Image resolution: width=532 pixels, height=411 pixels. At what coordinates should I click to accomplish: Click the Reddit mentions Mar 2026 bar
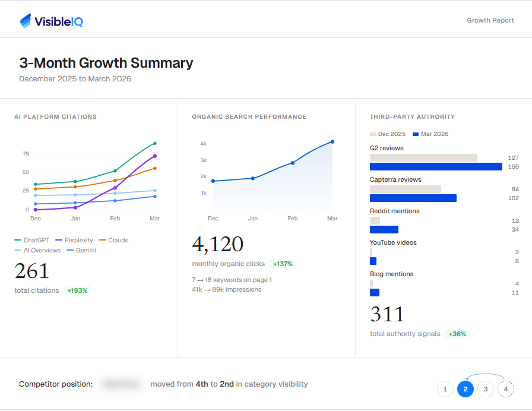click(384, 229)
